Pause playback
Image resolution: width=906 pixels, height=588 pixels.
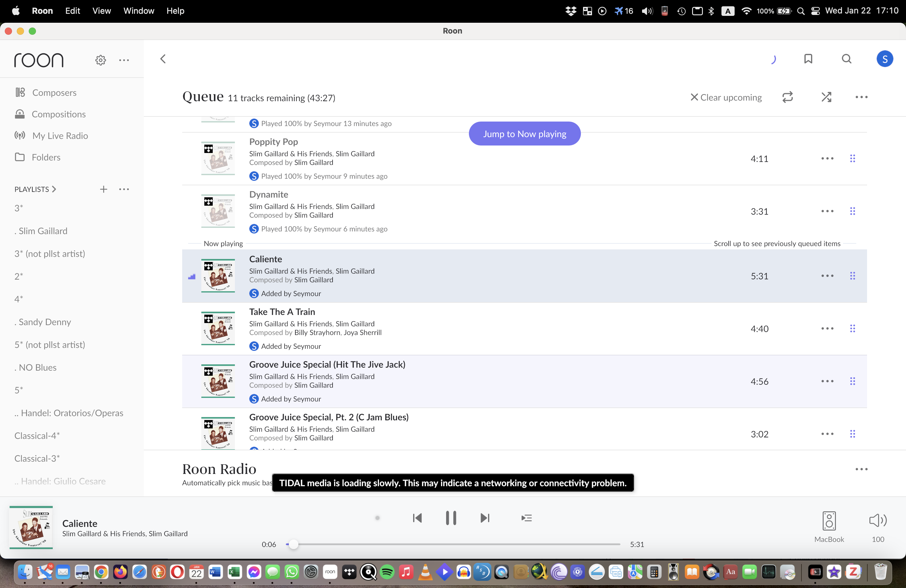(451, 518)
